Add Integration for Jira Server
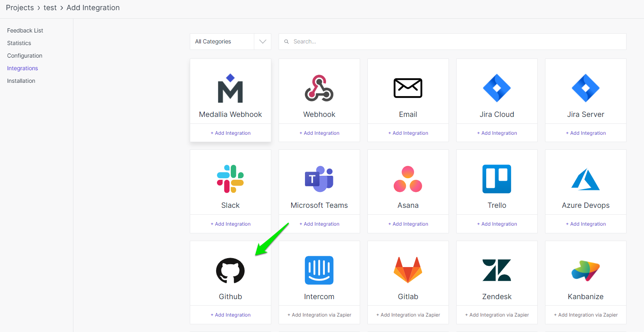 (586, 133)
